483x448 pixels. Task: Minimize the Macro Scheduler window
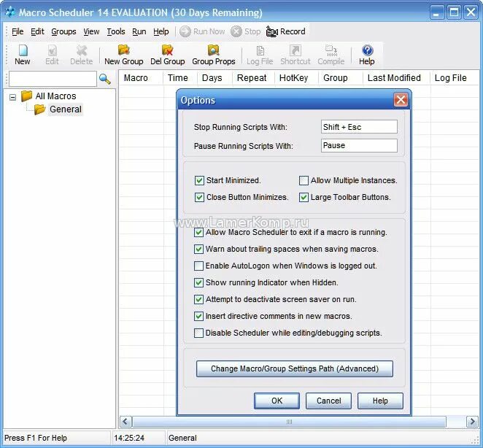point(436,12)
